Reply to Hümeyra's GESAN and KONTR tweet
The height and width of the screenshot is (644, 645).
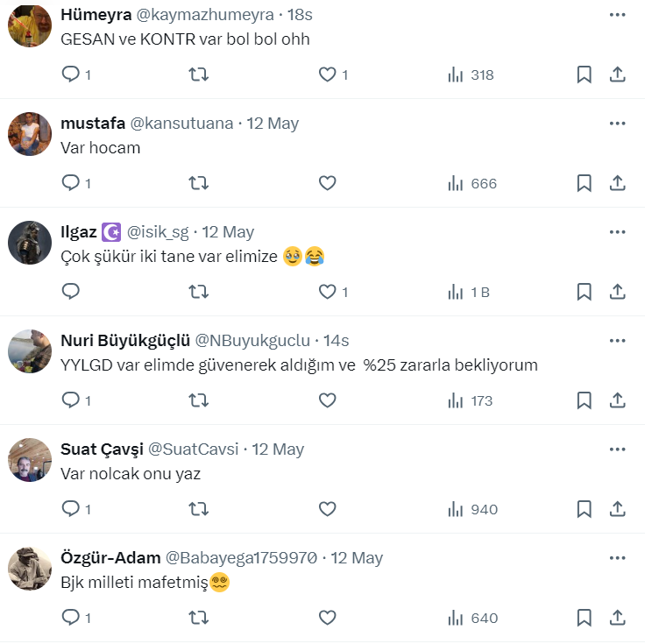(x=71, y=74)
